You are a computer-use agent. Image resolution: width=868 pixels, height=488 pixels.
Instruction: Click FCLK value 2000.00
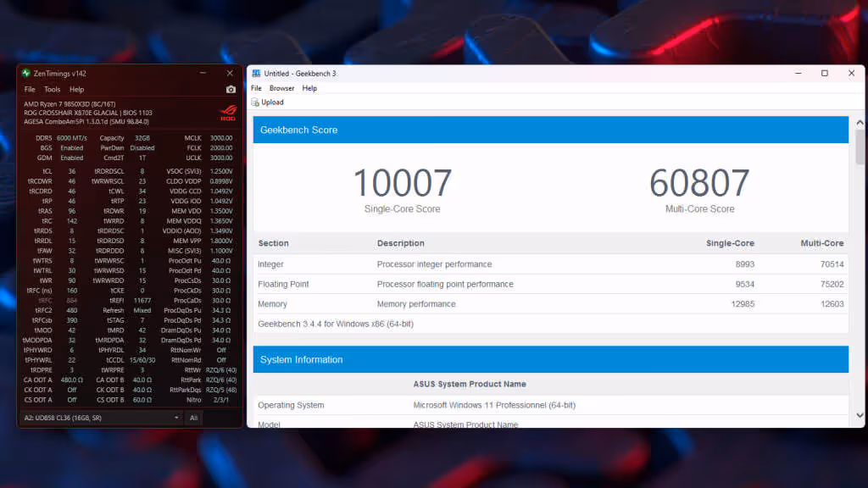pos(221,148)
